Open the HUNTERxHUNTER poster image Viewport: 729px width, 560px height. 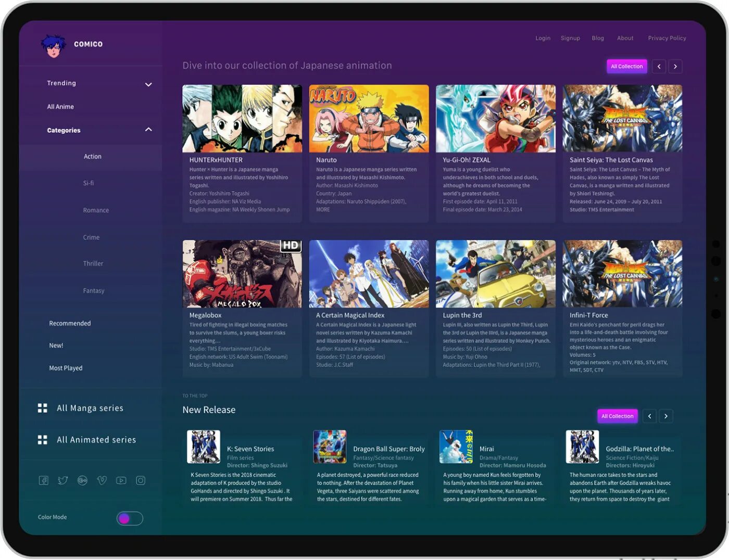click(242, 119)
